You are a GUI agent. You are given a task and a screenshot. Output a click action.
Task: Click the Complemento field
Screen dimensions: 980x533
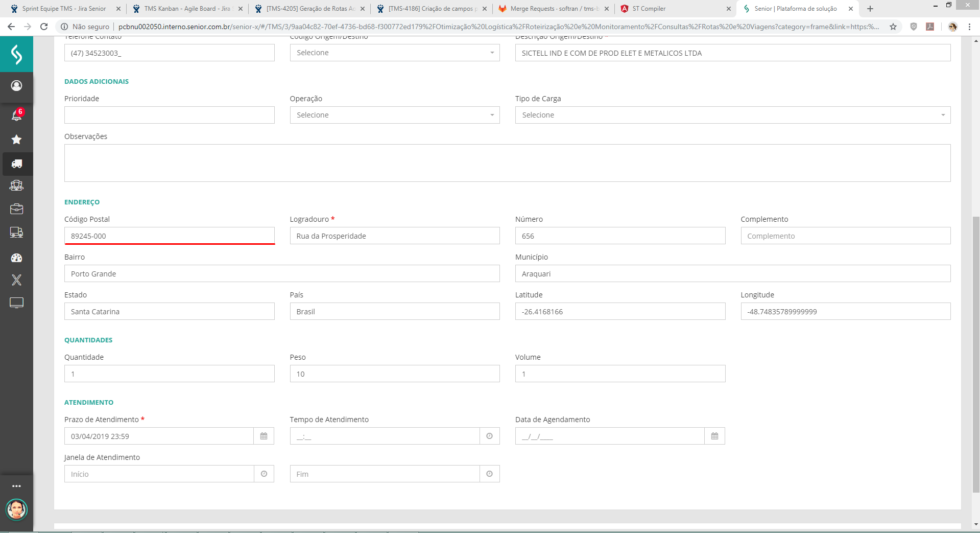coord(846,236)
